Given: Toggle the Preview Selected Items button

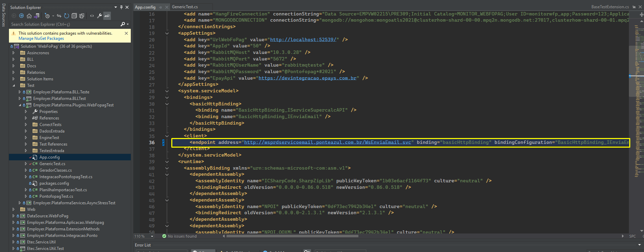Looking at the screenshot, I should (107, 16).
